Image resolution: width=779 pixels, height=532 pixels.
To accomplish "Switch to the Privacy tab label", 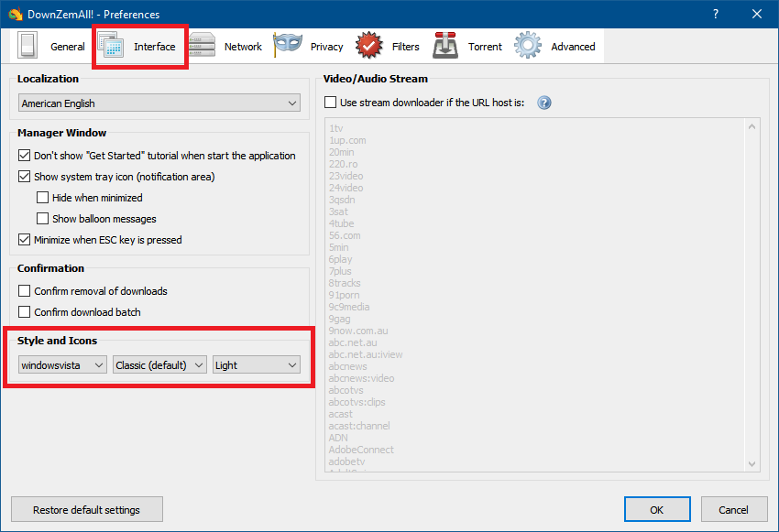I will coord(327,47).
